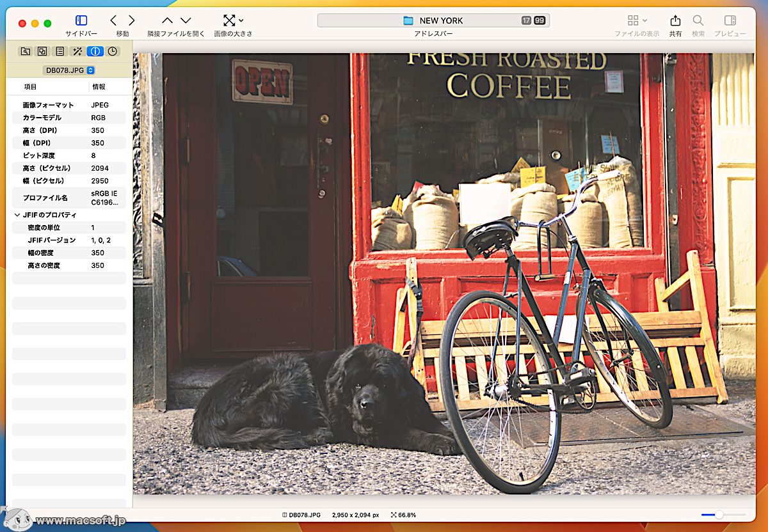Go forward with the right 移動 arrow
The width and height of the screenshot is (768, 532).
pyautogui.click(x=131, y=21)
